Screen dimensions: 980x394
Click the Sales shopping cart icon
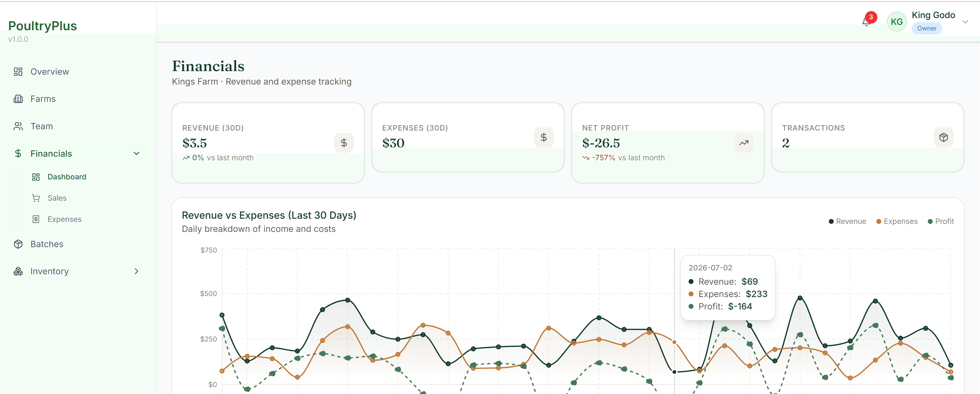pyautogui.click(x=36, y=198)
